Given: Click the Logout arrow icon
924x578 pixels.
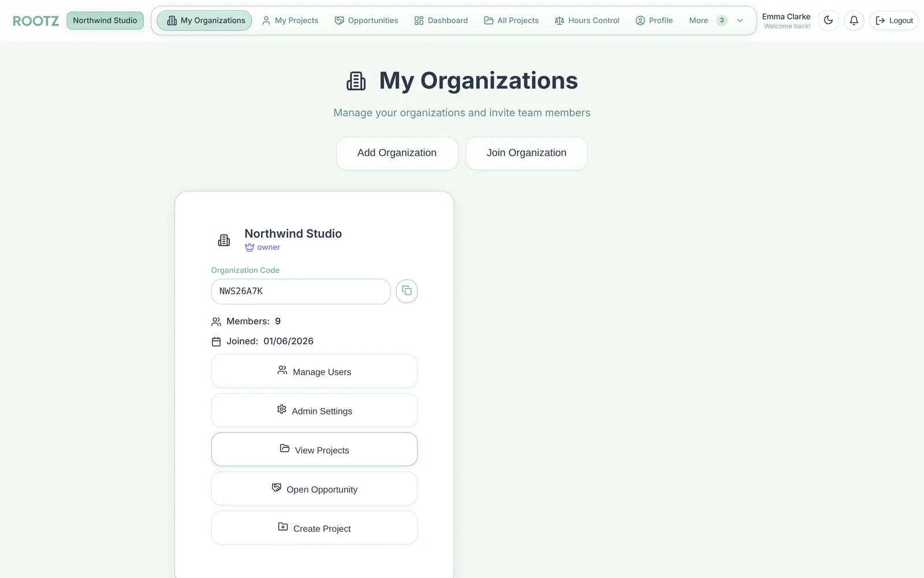Looking at the screenshot, I should coord(881,21).
